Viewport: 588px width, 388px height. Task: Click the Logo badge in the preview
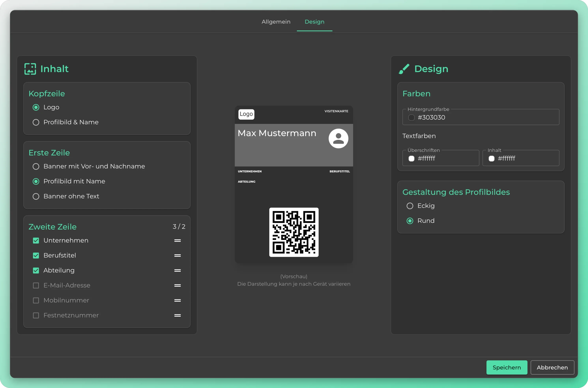click(x=246, y=114)
